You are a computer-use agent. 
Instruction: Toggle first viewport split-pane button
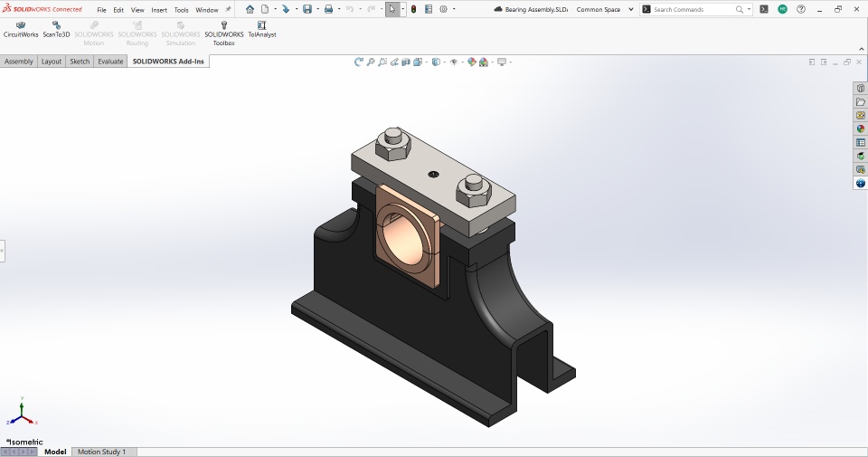(812, 62)
